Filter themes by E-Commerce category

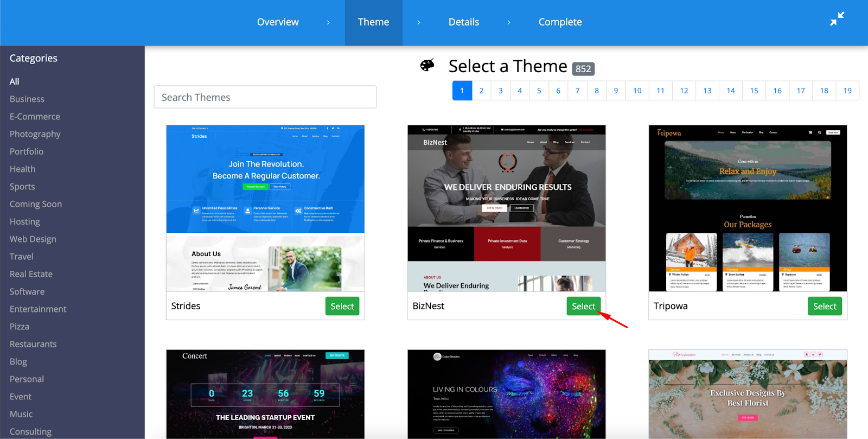coord(35,117)
